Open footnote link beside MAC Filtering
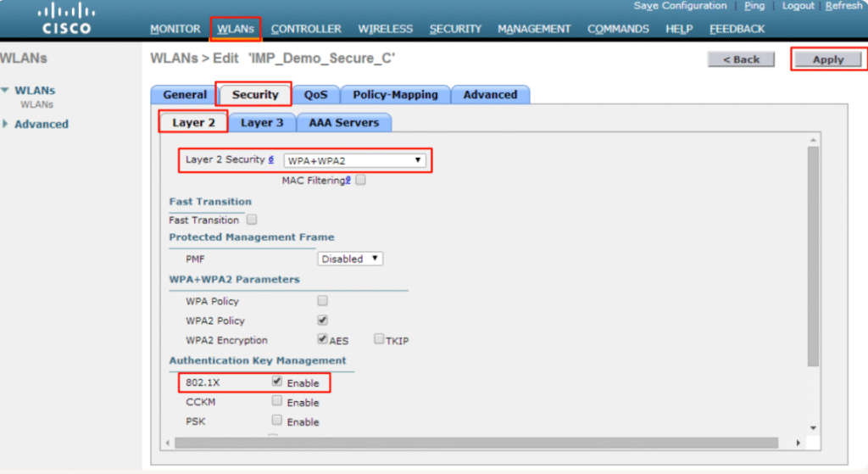Image resolution: width=868 pixels, height=474 pixels. [348, 180]
